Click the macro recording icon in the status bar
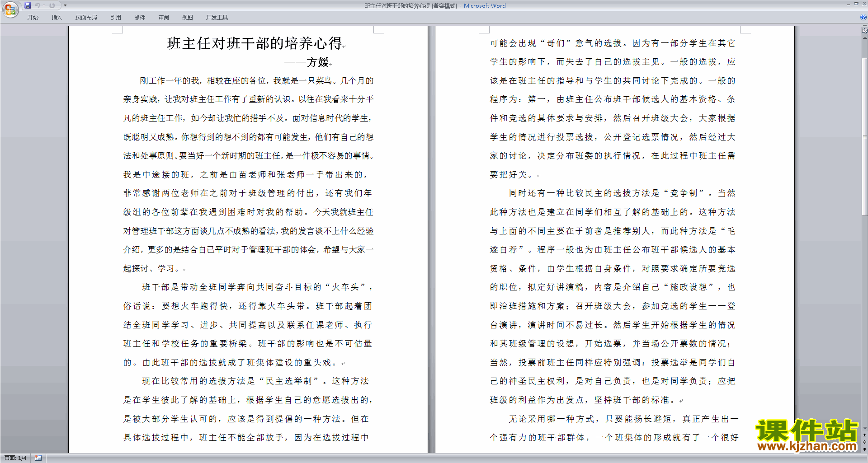868x463 pixels. [x=38, y=458]
